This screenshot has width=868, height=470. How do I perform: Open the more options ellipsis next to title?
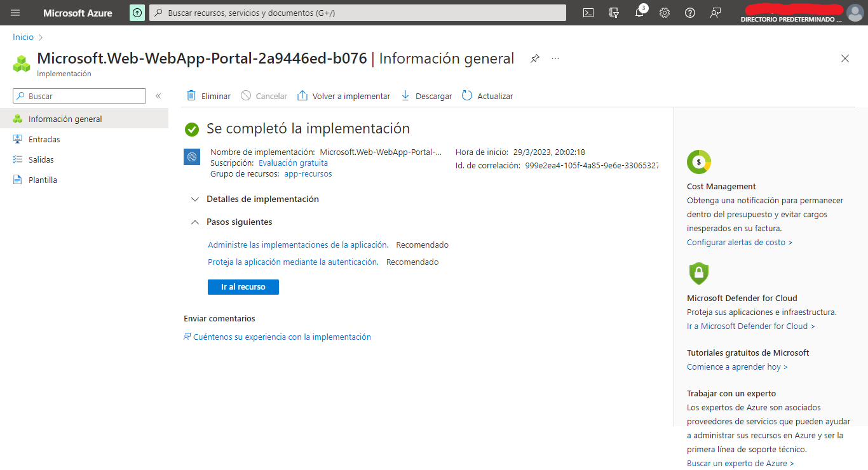click(555, 58)
